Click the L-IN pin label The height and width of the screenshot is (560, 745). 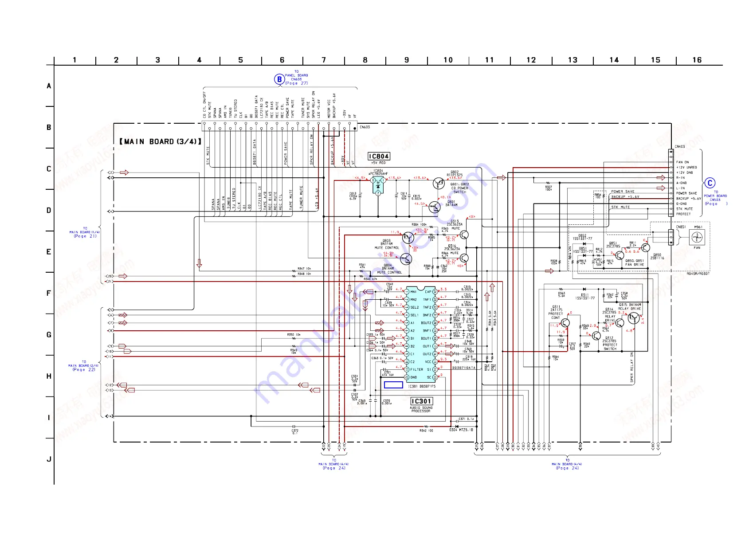[x=680, y=188]
